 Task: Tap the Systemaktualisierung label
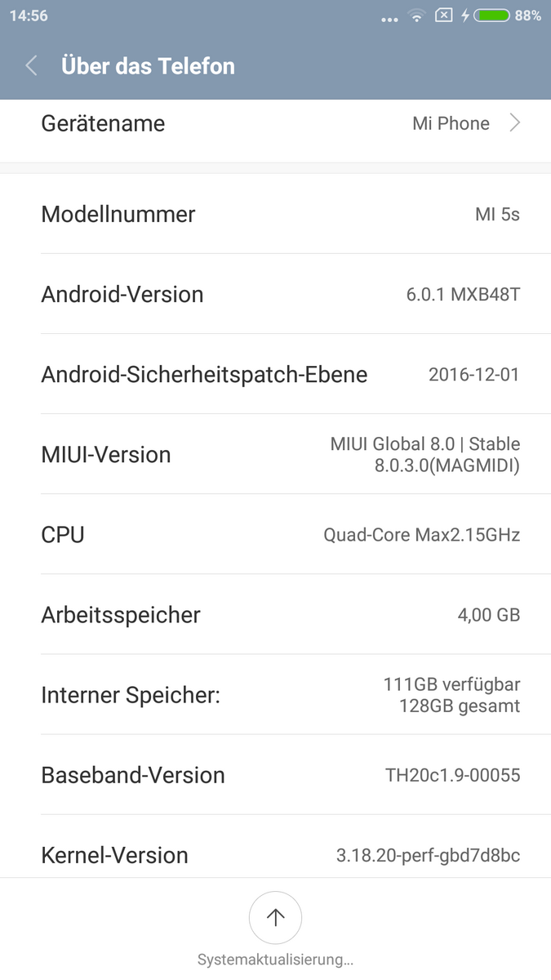275,960
